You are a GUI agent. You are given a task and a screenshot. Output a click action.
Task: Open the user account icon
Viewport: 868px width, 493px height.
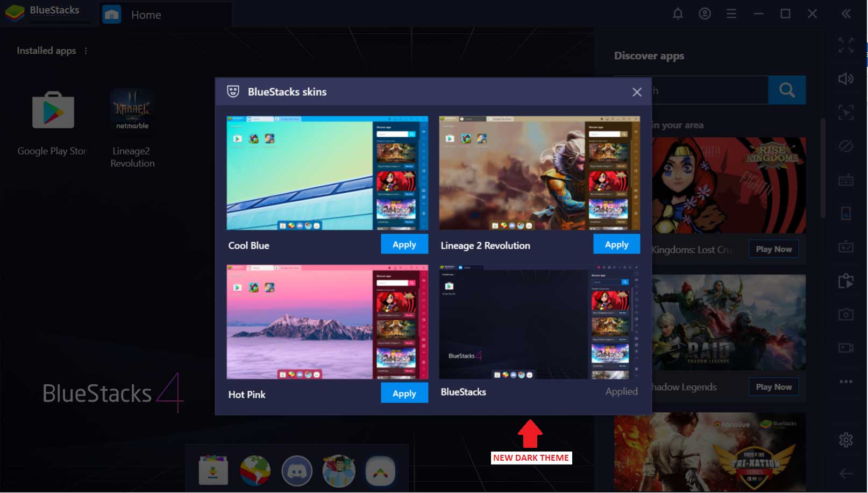[x=705, y=14]
